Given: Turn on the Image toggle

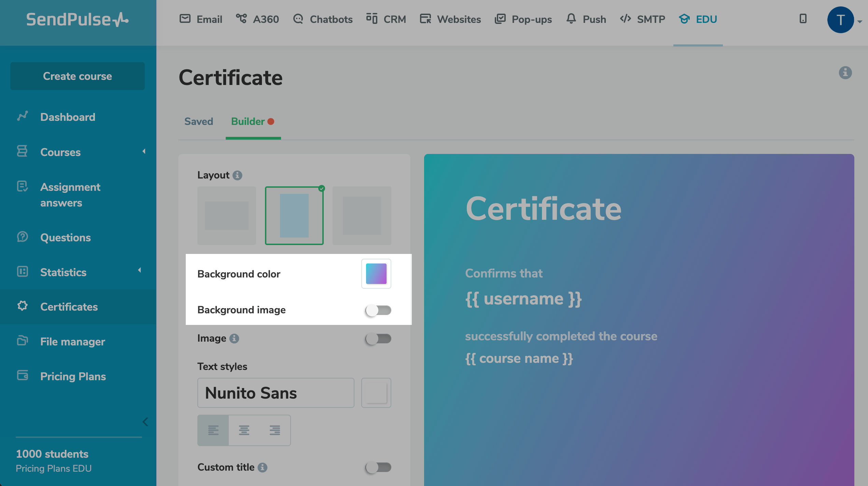Looking at the screenshot, I should (x=378, y=339).
